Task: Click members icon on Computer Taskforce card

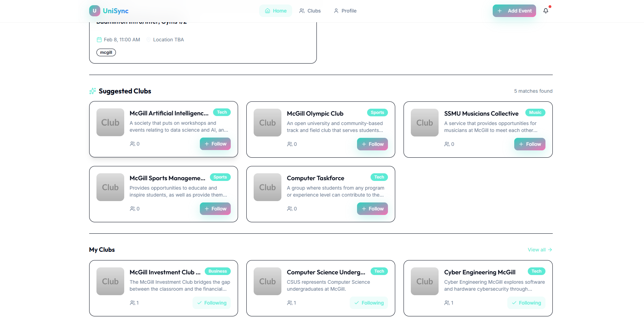Action: (290, 209)
